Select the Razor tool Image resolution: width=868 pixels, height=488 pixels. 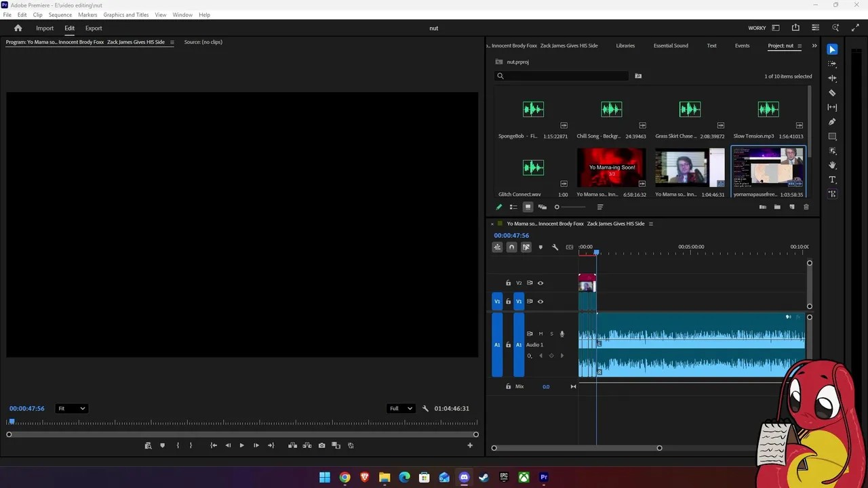point(832,93)
